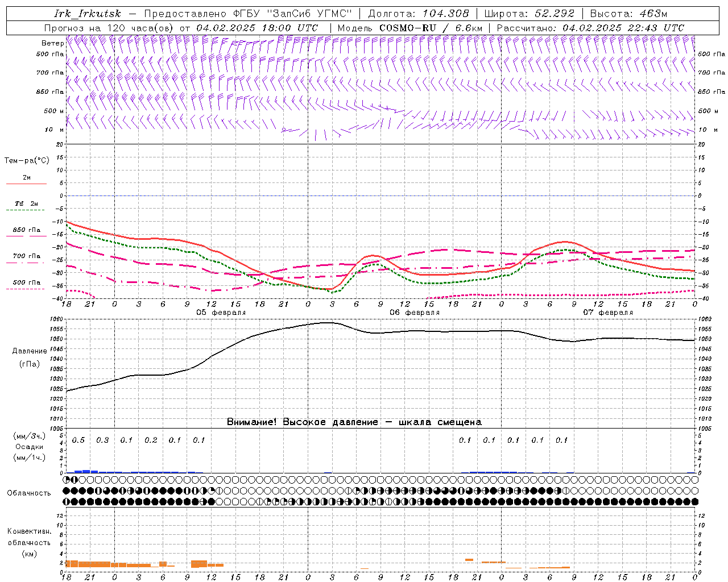Click the 0.2 precipitation value

(151, 440)
